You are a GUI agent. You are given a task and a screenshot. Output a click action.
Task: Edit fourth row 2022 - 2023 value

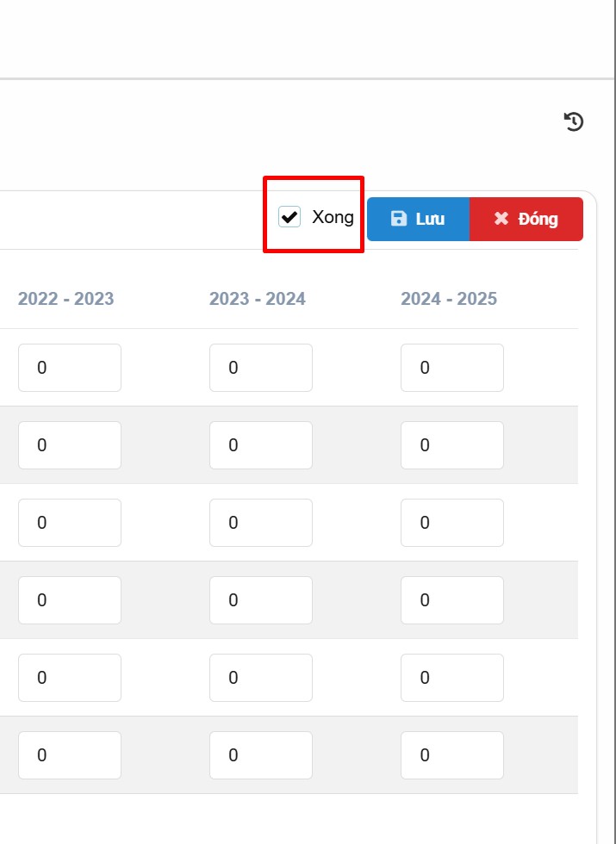pos(70,600)
